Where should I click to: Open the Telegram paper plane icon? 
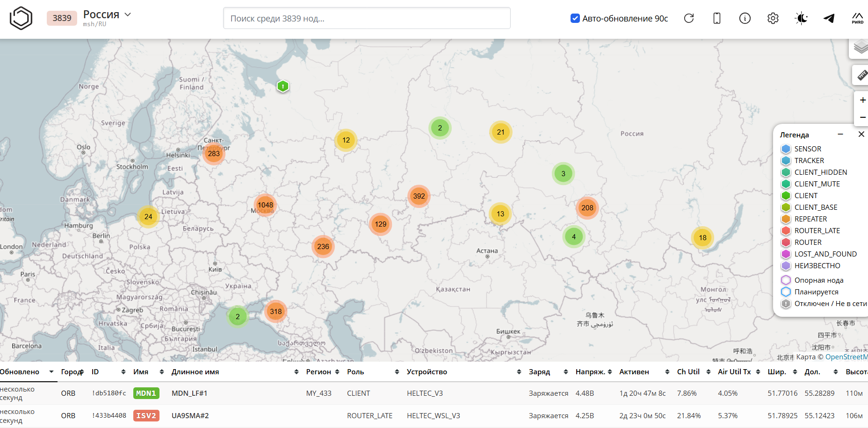[829, 18]
